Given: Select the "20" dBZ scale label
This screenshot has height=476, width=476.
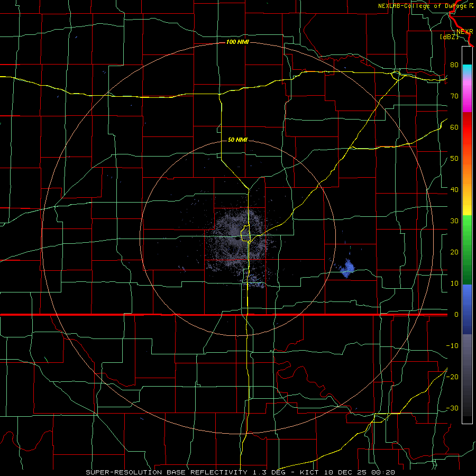Looking at the screenshot, I should [x=454, y=252].
